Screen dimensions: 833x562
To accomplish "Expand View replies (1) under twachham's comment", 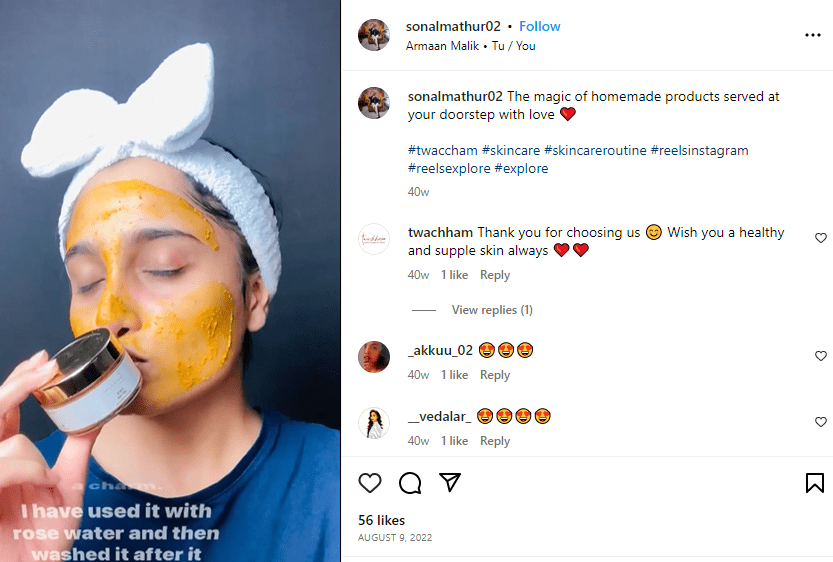I will tap(492, 310).
